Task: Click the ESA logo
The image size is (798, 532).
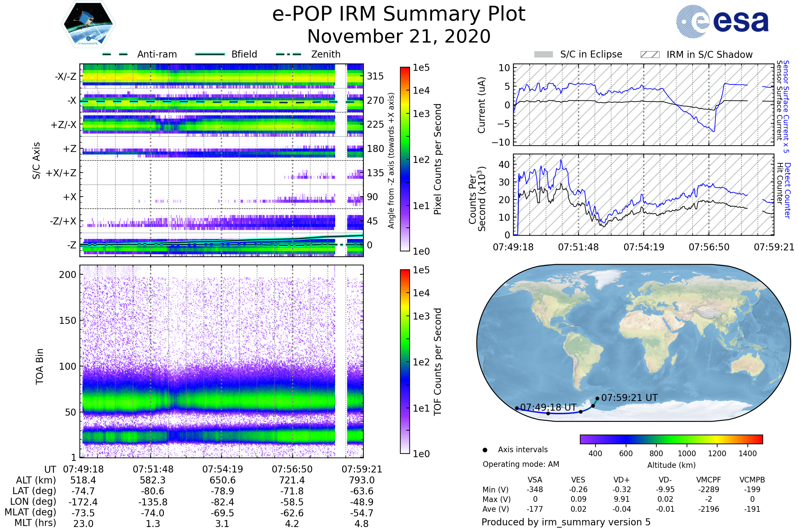Action: tap(722, 22)
